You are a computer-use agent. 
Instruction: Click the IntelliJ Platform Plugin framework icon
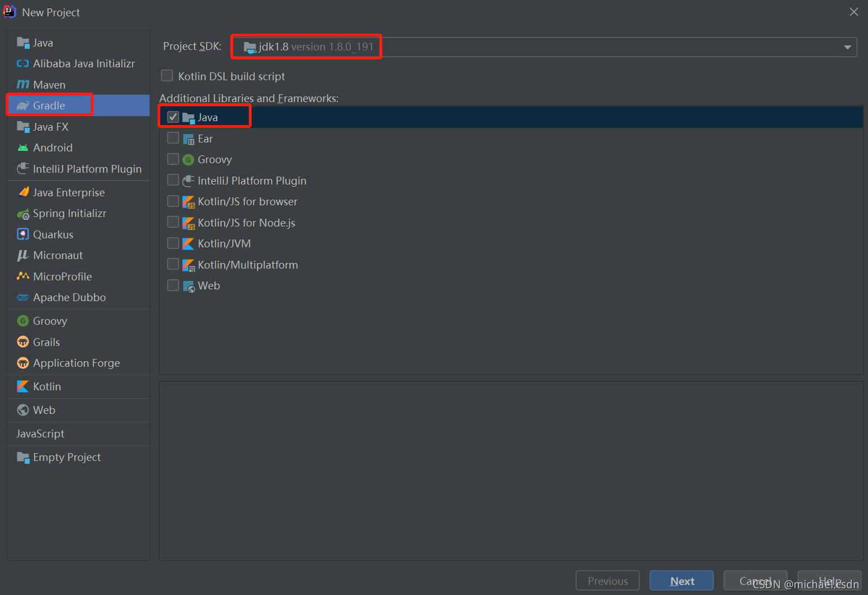point(188,181)
